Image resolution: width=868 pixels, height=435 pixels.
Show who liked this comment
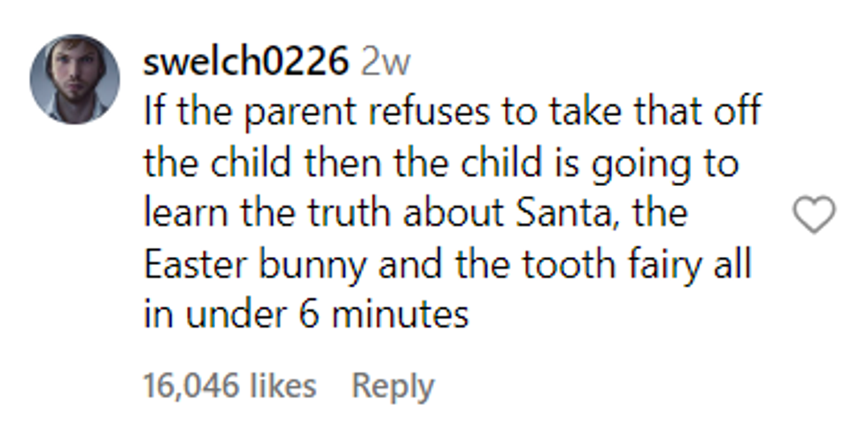pos(229,385)
